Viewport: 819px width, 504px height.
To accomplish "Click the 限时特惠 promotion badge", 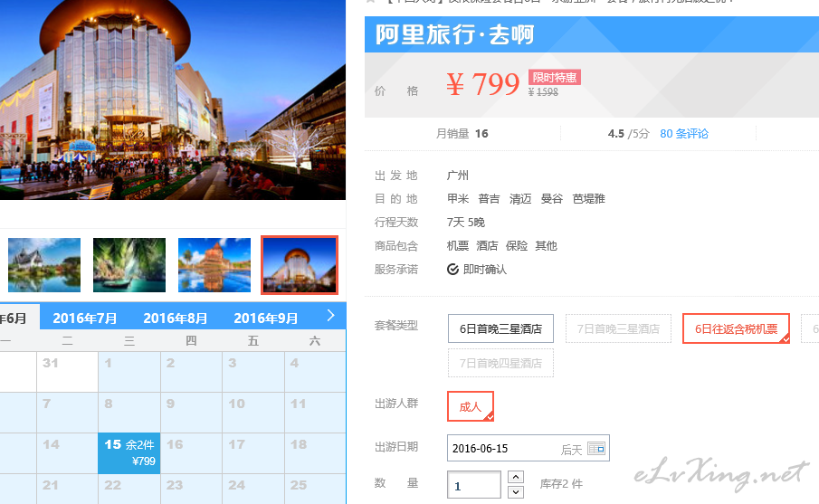I will 554,77.
